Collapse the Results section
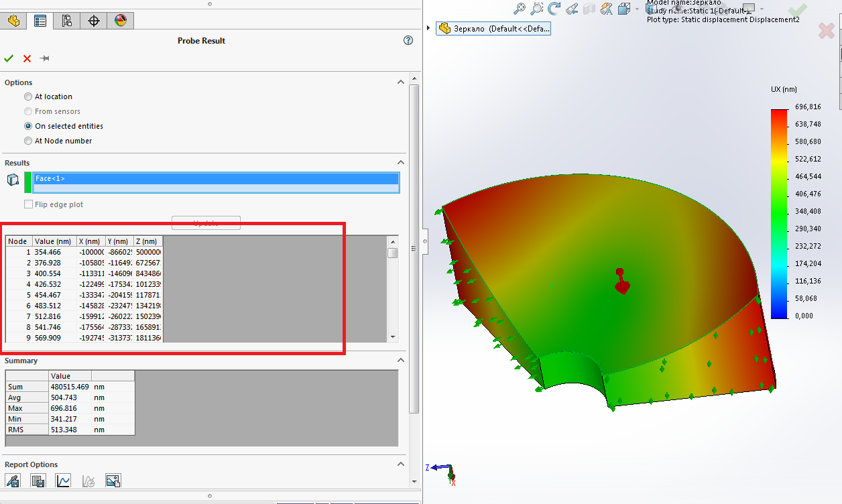Screen dimensions: 842x504 coord(400,162)
